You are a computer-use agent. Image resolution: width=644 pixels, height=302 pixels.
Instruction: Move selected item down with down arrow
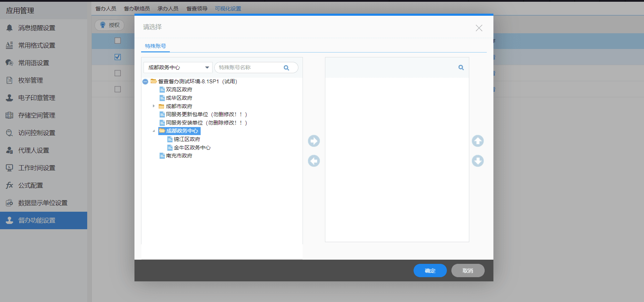point(478,161)
